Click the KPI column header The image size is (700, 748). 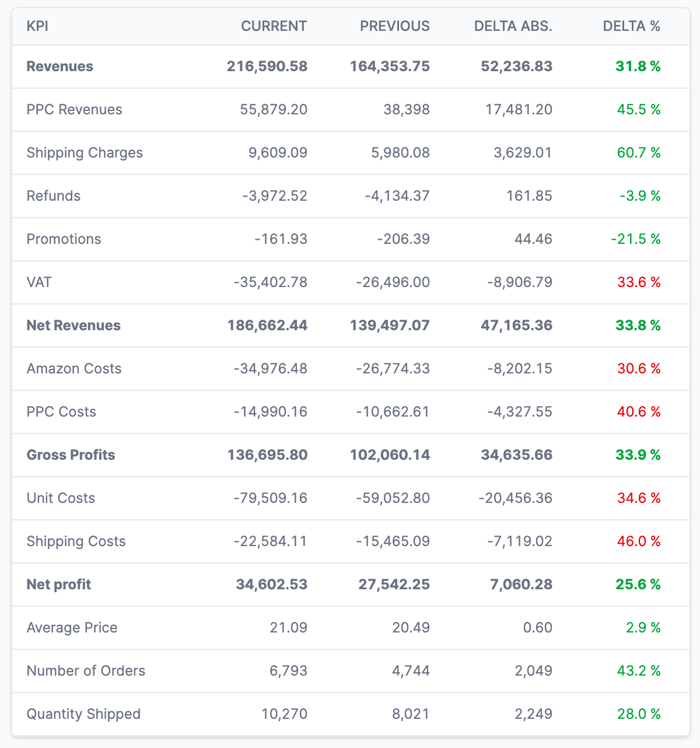tap(37, 26)
